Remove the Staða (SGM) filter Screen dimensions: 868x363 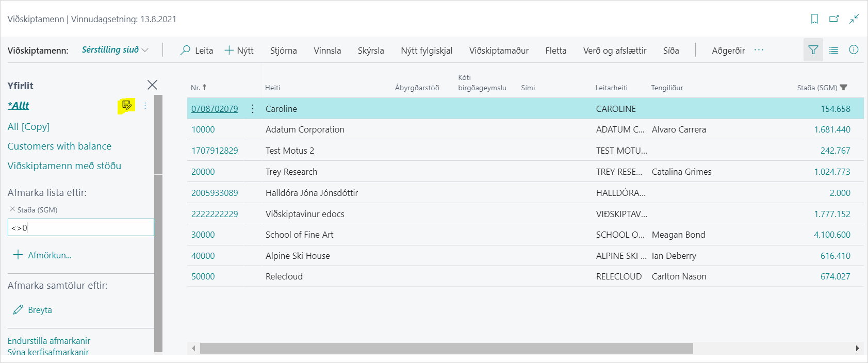[x=12, y=209]
